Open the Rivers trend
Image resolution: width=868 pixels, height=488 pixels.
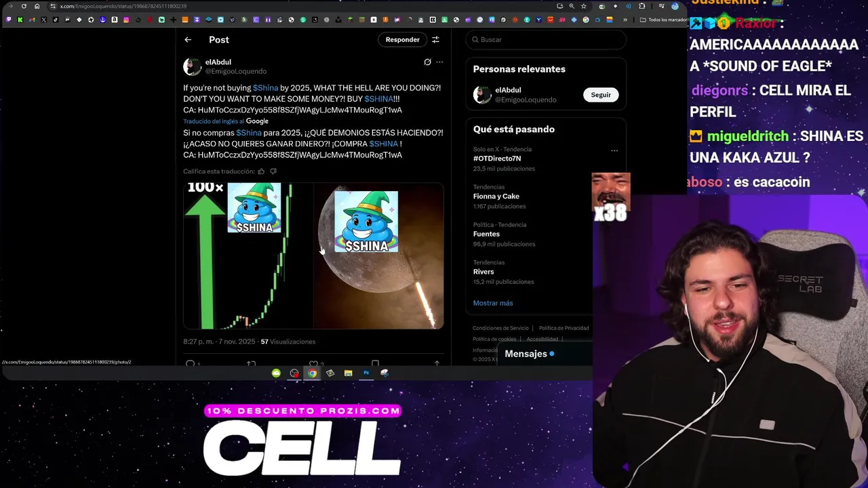484,272
